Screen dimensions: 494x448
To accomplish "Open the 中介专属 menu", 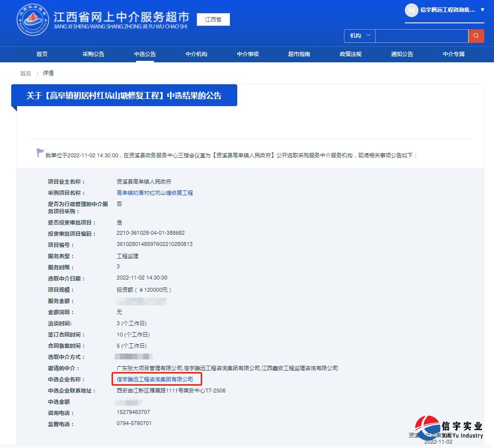I will tap(453, 54).
